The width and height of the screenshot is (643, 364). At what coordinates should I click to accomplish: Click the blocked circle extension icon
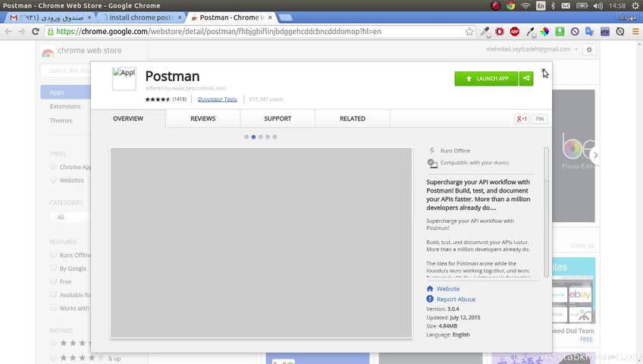575,32
